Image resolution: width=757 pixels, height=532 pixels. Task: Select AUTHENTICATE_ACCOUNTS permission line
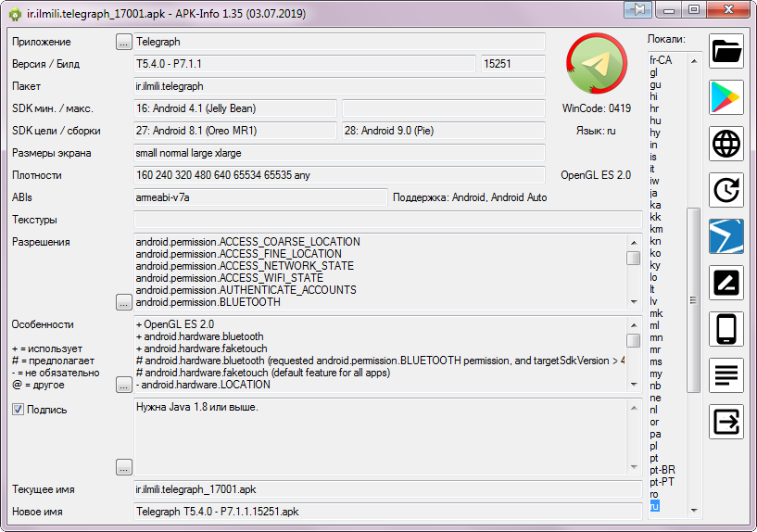(246, 290)
